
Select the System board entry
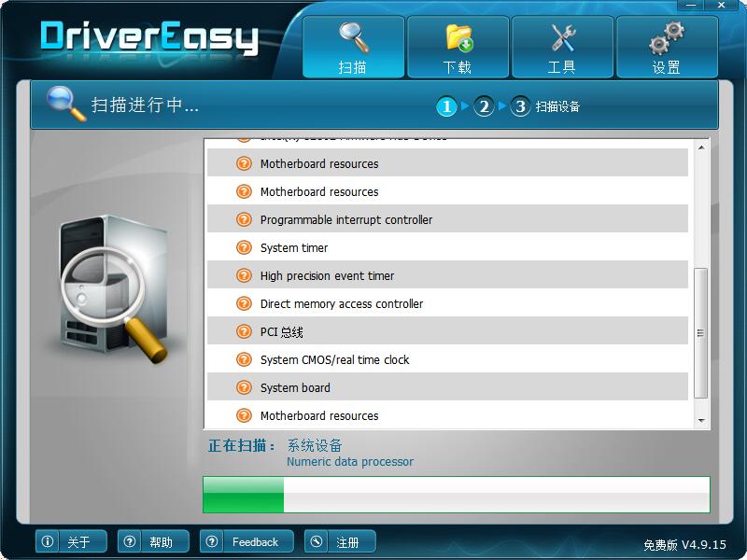point(447,387)
